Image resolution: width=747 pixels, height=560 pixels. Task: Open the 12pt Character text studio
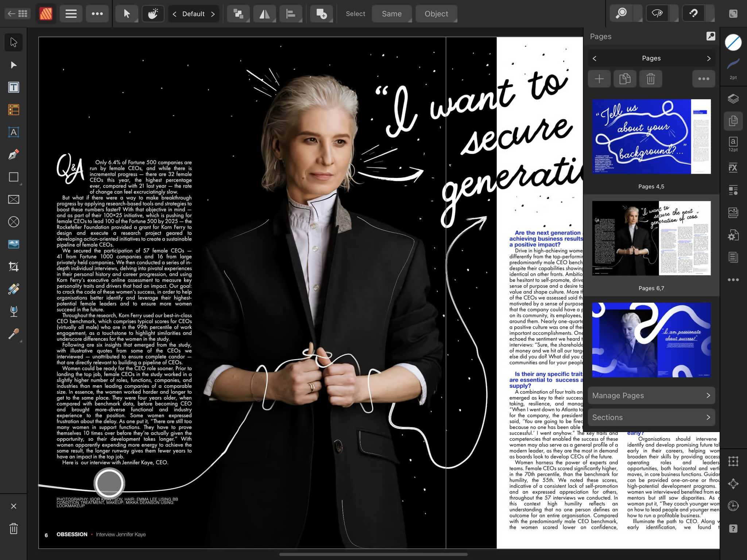[x=733, y=144]
